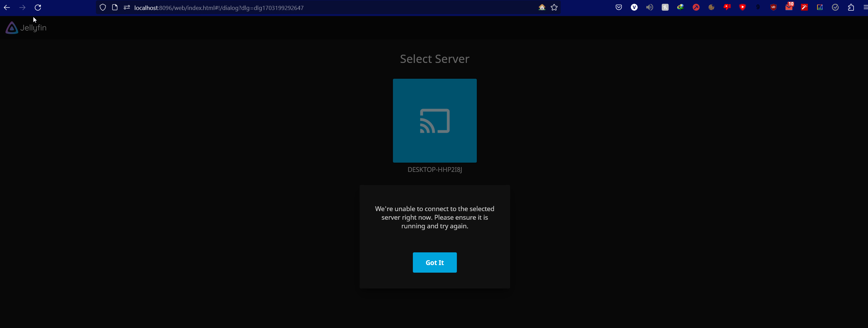Click the Jellyfin logo in the header
The width and height of the screenshot is (868, 328).
[26, 28]
